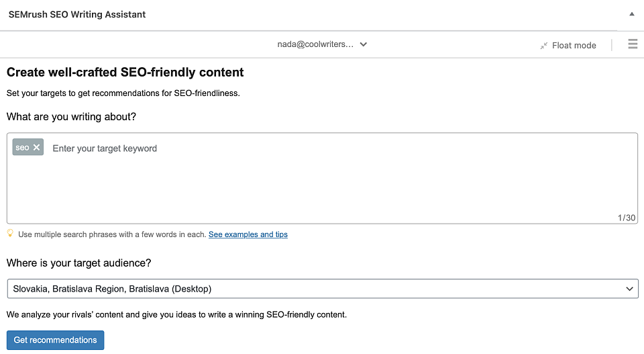This screenshot has height=354, width=644.
Task: Open the account dropdown nada@coolwriters
Action: pos(322,44)
